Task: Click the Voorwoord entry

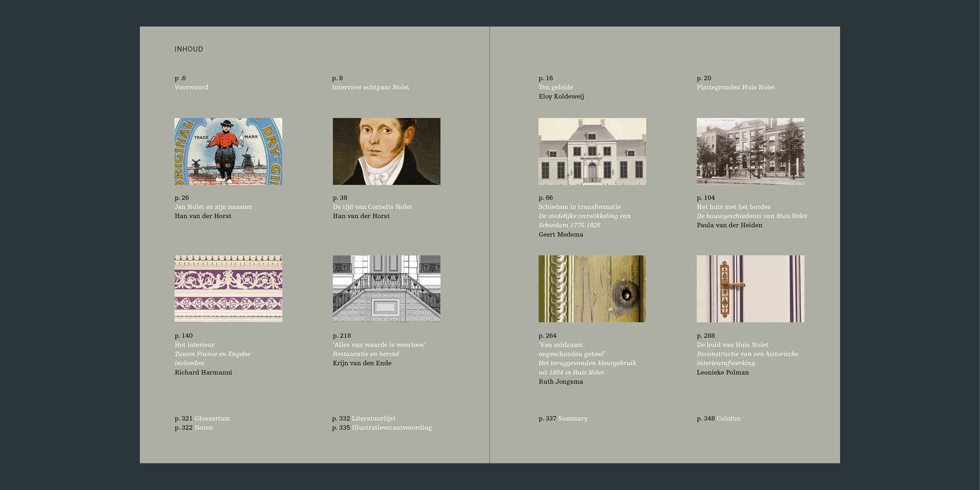Action: (x=191, y=87)
